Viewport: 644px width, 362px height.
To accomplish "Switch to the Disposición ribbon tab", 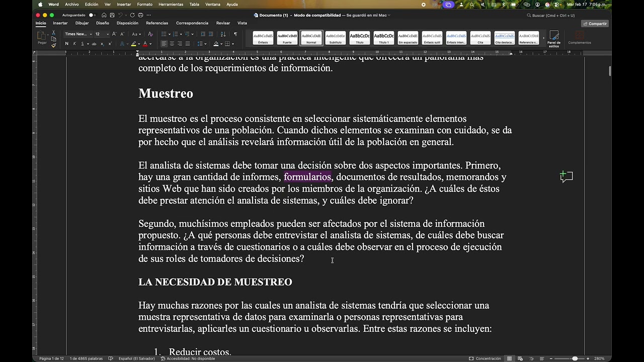I will (127, 23).
